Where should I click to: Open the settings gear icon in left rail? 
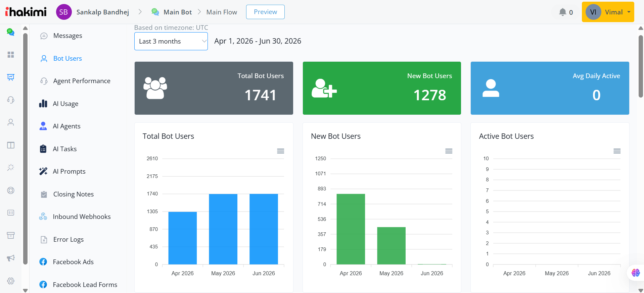pyautogui.click(x=11, y=281)
